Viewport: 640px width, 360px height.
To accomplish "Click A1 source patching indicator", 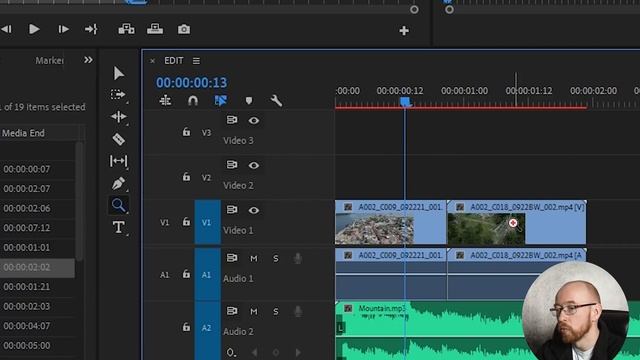I will (164, 275).
